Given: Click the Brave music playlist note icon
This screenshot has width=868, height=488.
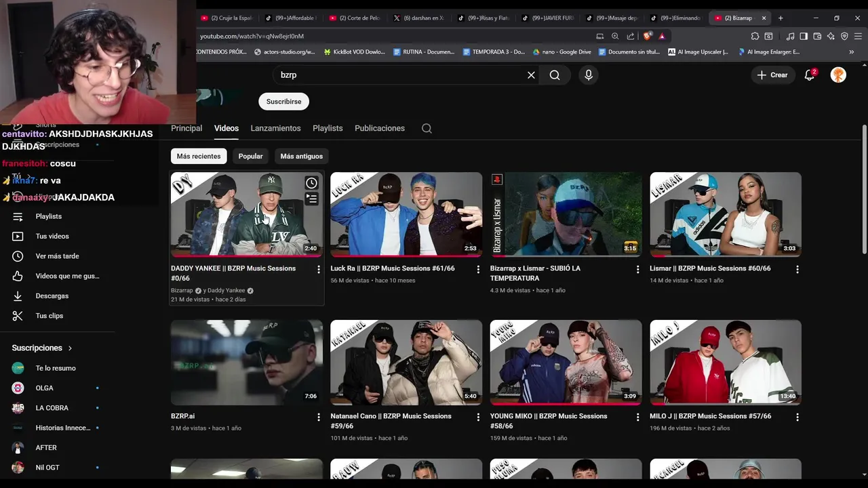Looking at the screenshot, I should click(791, 36).
